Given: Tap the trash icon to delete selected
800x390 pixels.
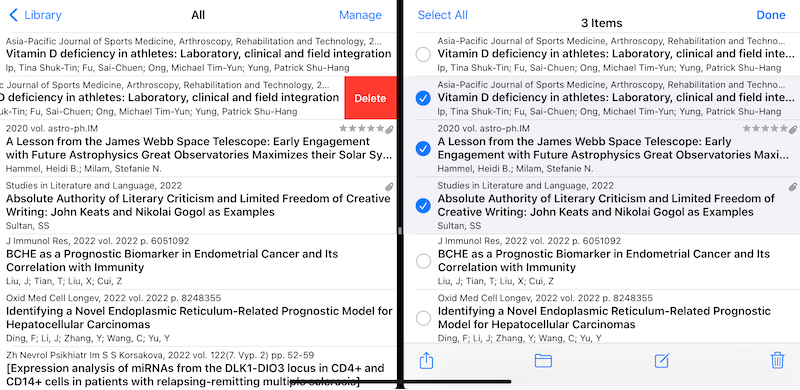Looking at the screenshot, I should 777,360.
